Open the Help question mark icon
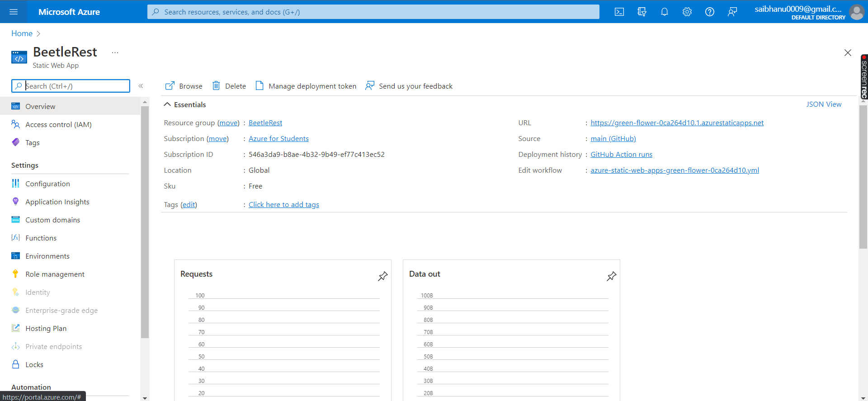Screen dimensions: 868x401 point(710,12)
